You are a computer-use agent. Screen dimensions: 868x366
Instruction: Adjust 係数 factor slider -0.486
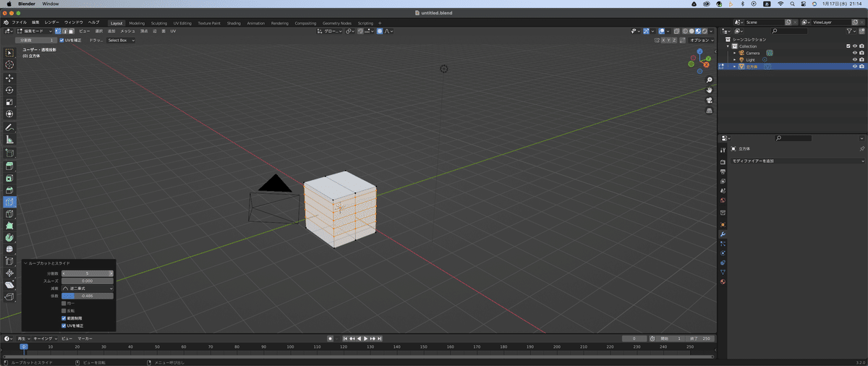[88, 296]
